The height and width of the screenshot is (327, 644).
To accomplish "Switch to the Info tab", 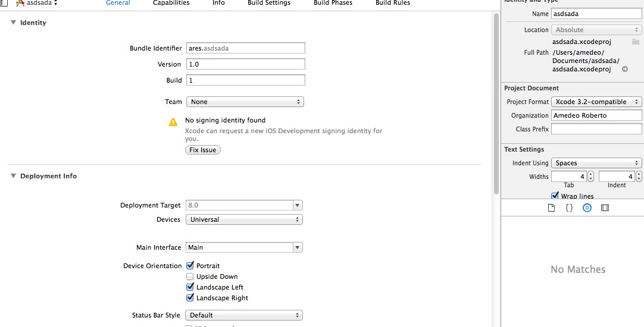I will click(218, 3).
